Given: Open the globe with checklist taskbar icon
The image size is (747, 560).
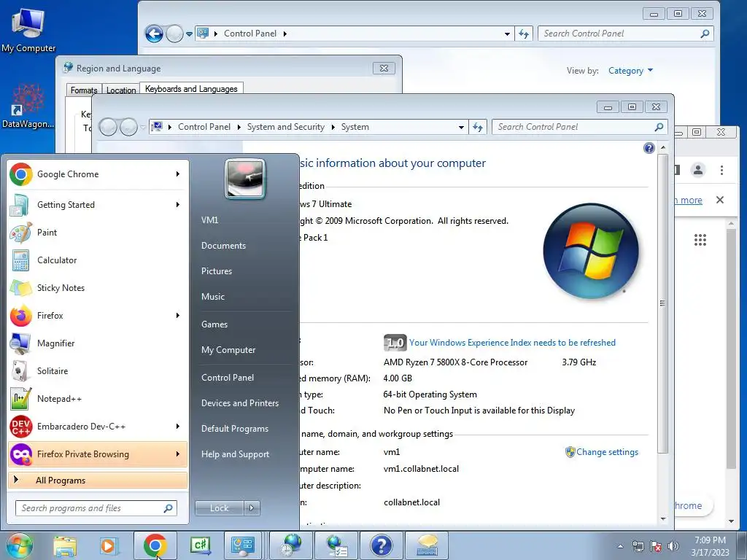Looking at the screenshot, I should 336,545.
